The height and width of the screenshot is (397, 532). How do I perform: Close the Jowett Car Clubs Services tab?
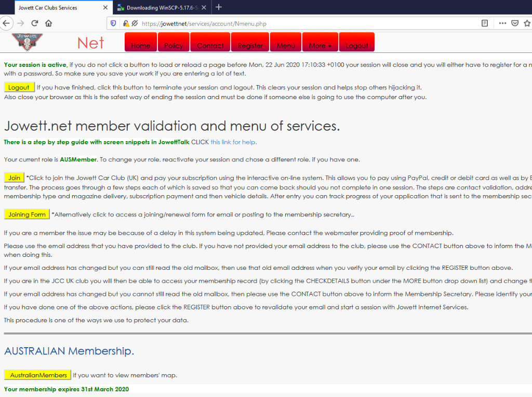105,7
